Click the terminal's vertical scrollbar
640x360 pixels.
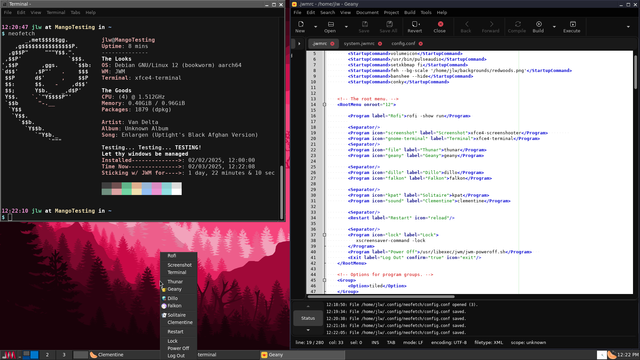(x=281, y=192)
